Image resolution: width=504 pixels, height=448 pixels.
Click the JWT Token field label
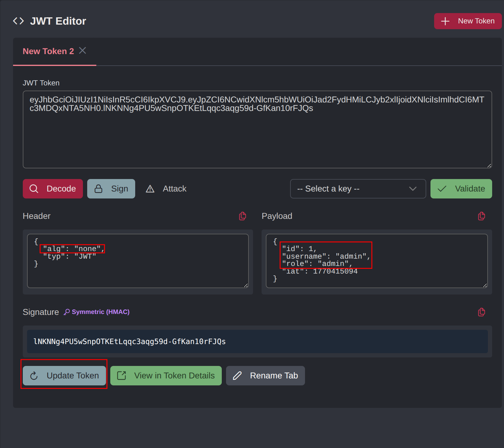click(41, 83)
